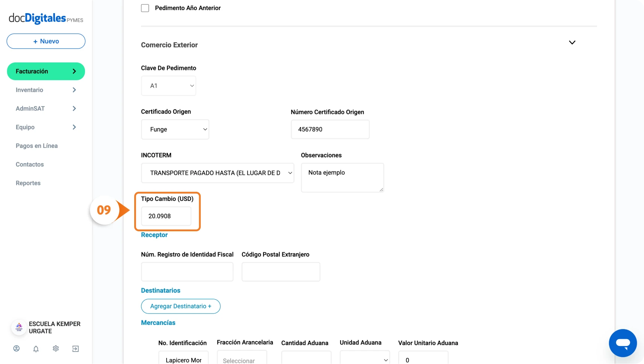644x364 pixels.
Task: Open Pagos en Línea menu item
Action: click(x=37, y=146)
